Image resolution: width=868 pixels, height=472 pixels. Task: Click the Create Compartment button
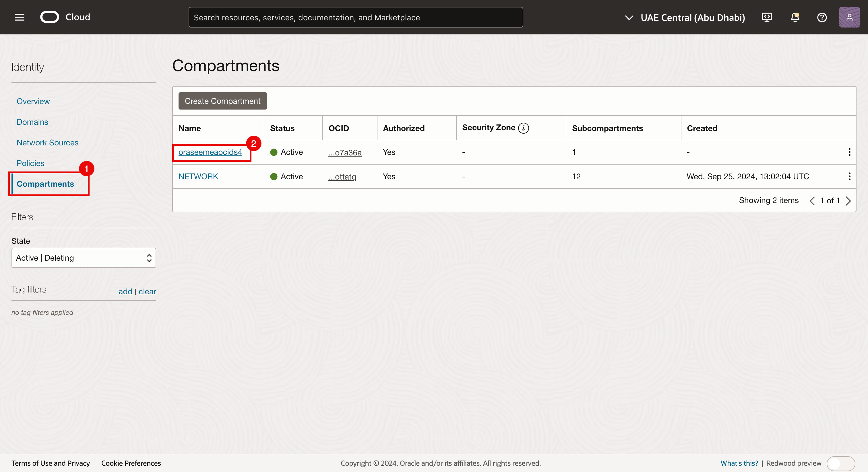[x=222, y=101]
